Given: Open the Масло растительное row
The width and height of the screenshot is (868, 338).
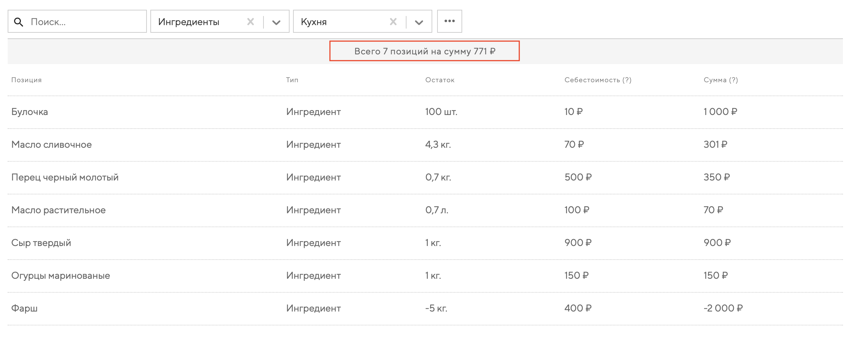Looking at the screenshot, I should tap(58, 210).
